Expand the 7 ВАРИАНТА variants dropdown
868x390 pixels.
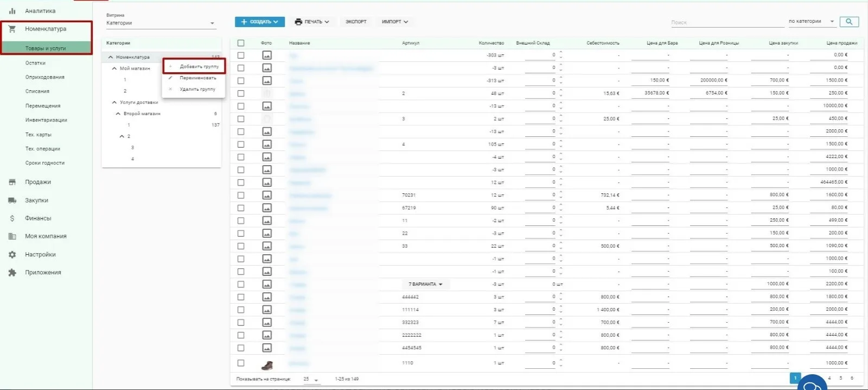tap(425, 284)
